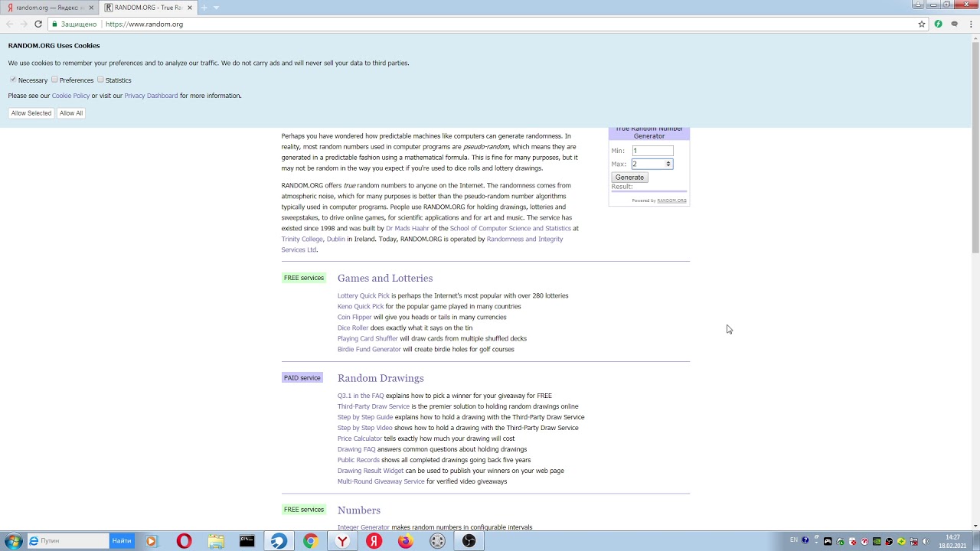The image size is (980, 551).
Task: Open OBS Studio from the taskbar
Action: 469,541
